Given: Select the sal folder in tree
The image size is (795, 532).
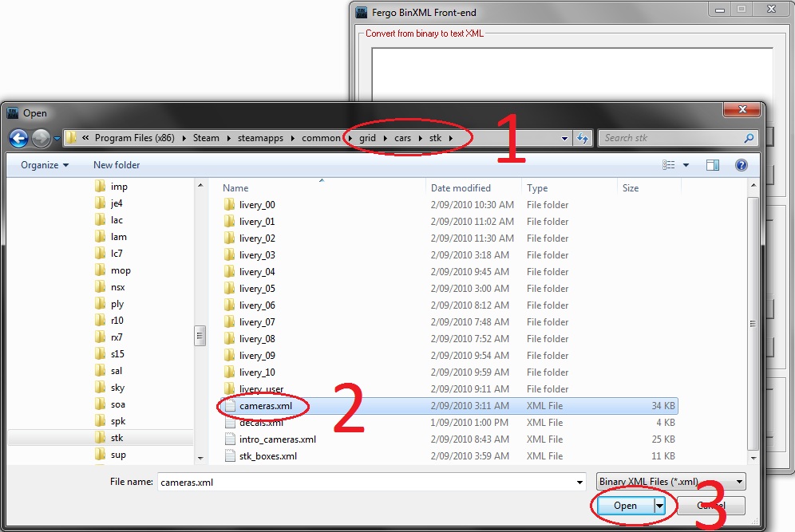Looking at the screenshot, I should [x=116, y=371].
